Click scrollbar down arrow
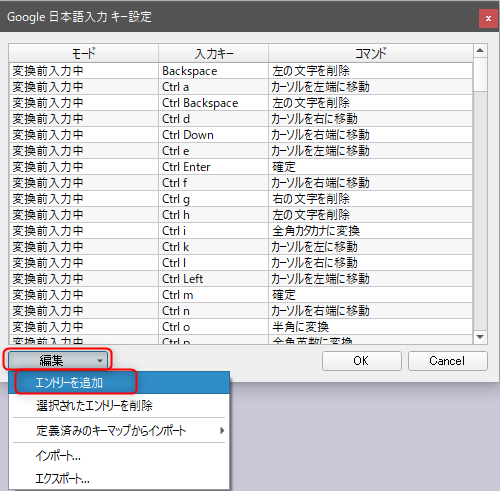This screenshot has width=500, height=491. tap(480, 337)
